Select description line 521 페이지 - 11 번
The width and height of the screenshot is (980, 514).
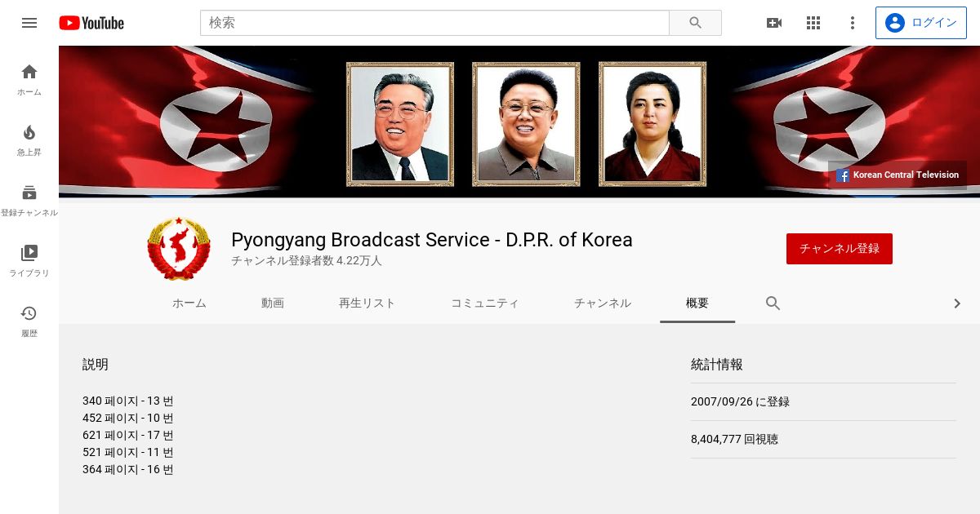pyautogui.click(x=128, y=453)
